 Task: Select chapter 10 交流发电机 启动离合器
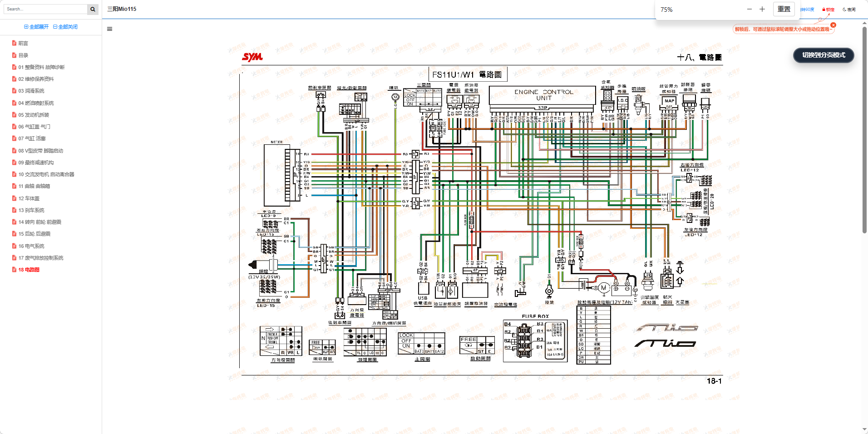(46, 174)
